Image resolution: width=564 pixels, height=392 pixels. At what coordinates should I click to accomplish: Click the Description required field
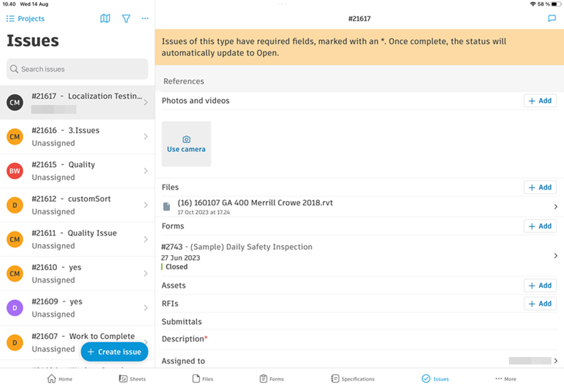tap(359, 339)
